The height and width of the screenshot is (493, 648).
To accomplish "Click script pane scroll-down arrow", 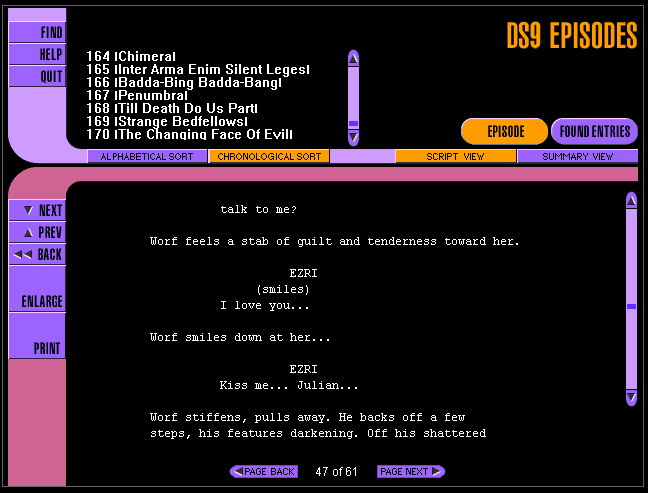I will tap(631, 398).
